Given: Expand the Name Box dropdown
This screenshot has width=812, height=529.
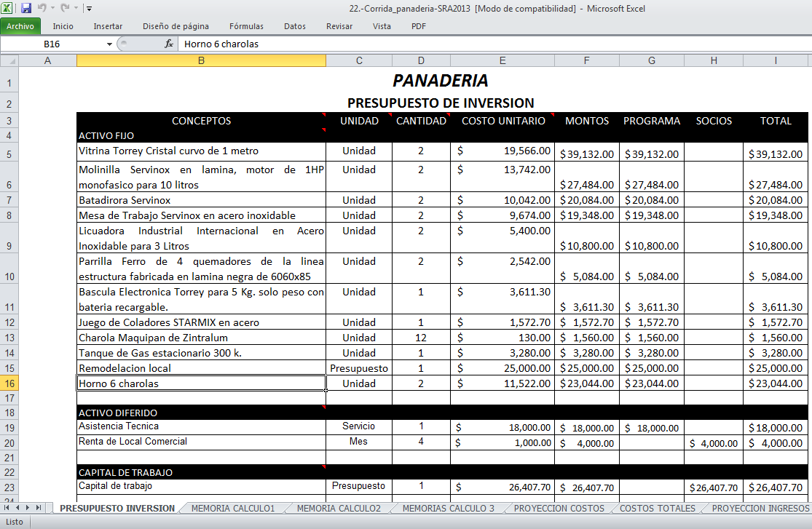Looking at the screenshot, I should click(109, 44).
